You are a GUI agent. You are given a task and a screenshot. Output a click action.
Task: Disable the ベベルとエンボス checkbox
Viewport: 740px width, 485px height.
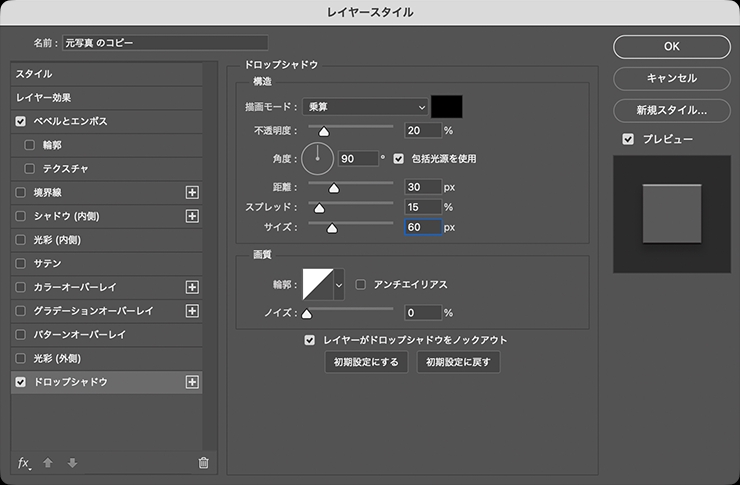[21, 121]
